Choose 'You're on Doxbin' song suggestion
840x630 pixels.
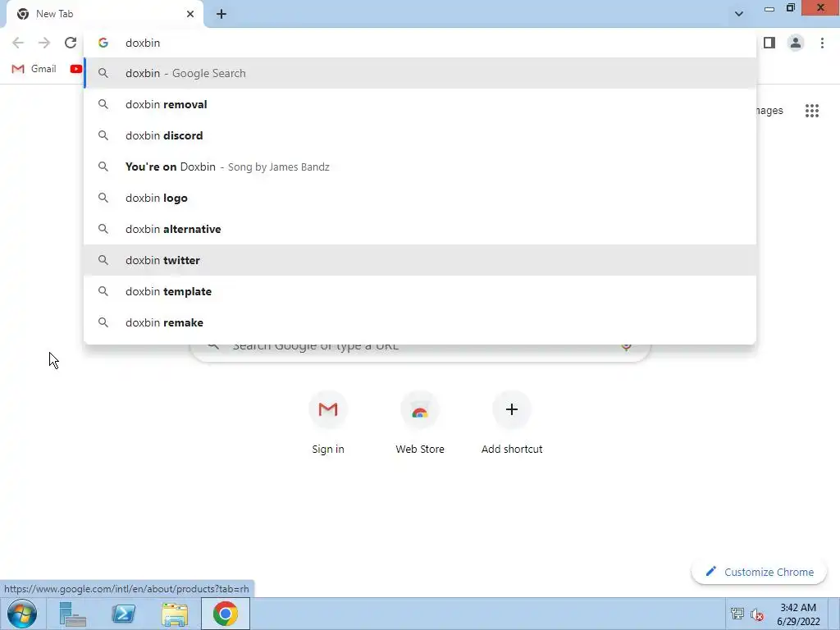[420, 167]
